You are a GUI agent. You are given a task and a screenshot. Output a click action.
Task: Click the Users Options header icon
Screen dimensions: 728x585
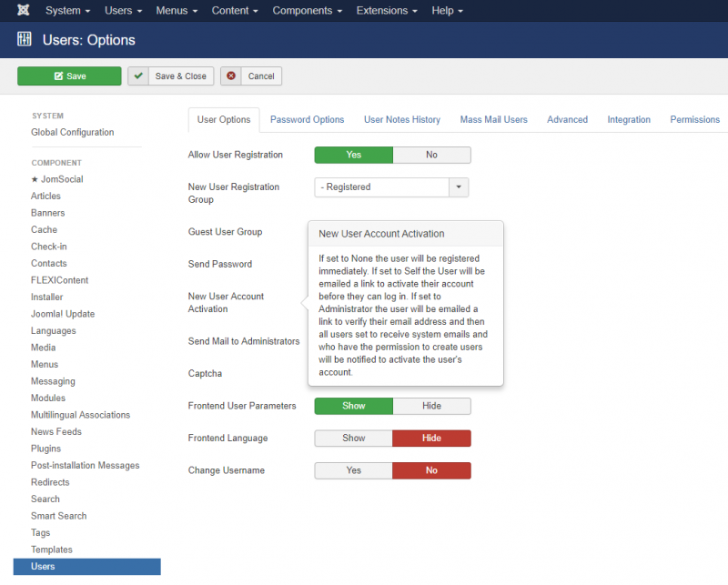tap(25, 40)
